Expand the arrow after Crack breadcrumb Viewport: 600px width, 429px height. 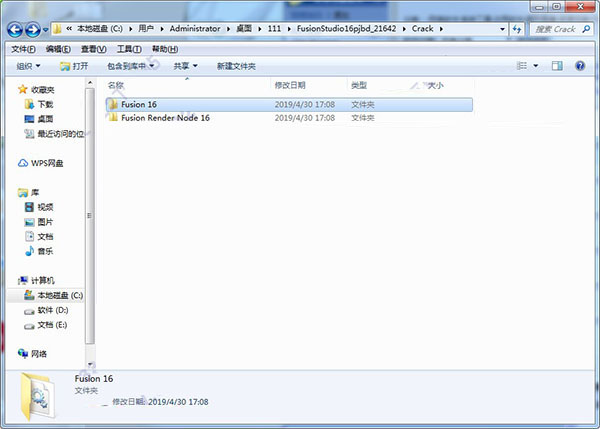click(x=441, y=29)
